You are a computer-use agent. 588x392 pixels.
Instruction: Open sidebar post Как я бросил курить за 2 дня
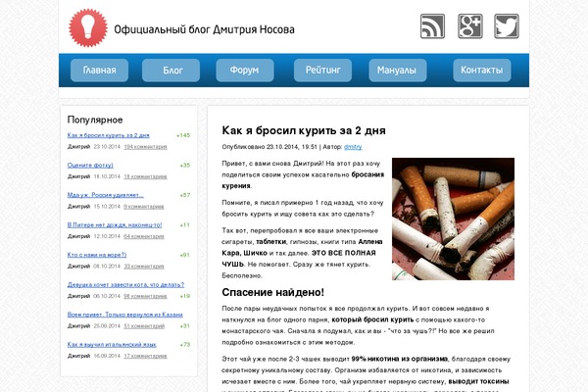[109, 135]
